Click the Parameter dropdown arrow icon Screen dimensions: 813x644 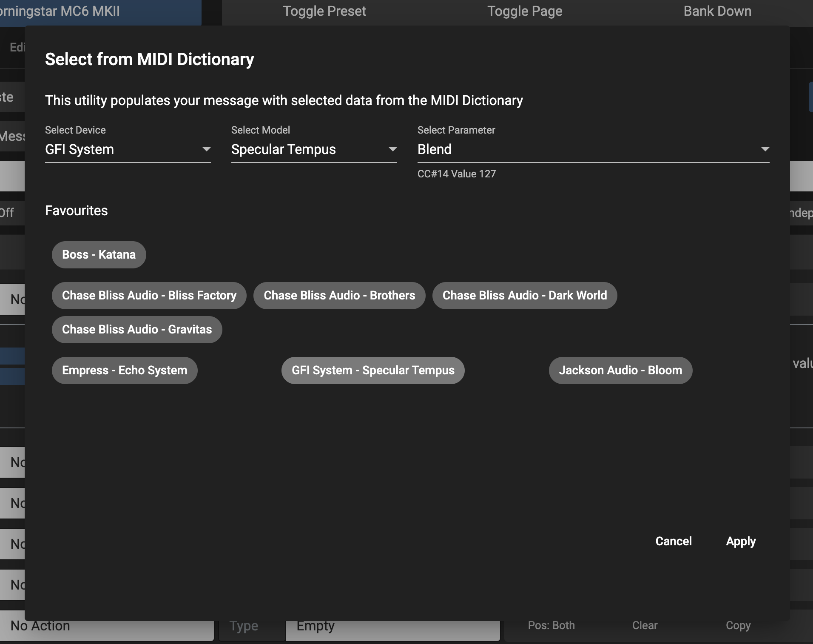pos(765,149)
